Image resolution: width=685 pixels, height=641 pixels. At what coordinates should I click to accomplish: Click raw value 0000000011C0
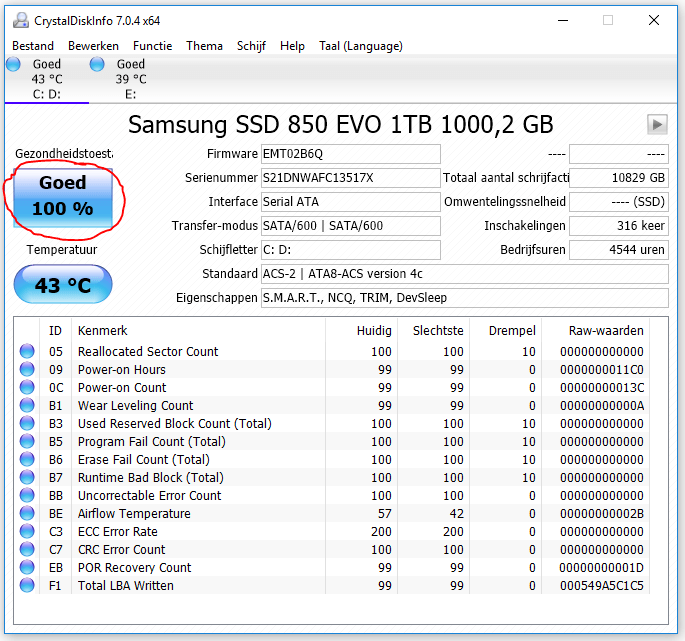602,370
